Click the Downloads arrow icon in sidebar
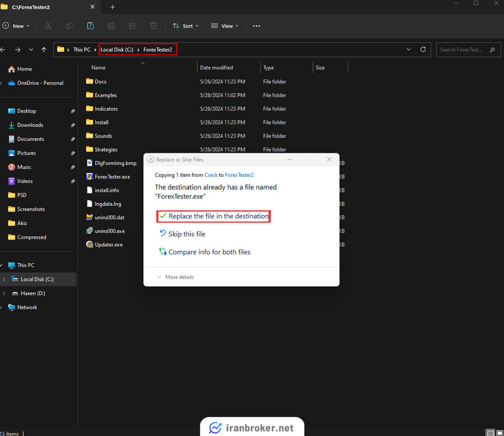504x436 pixels. pos(12,125)
